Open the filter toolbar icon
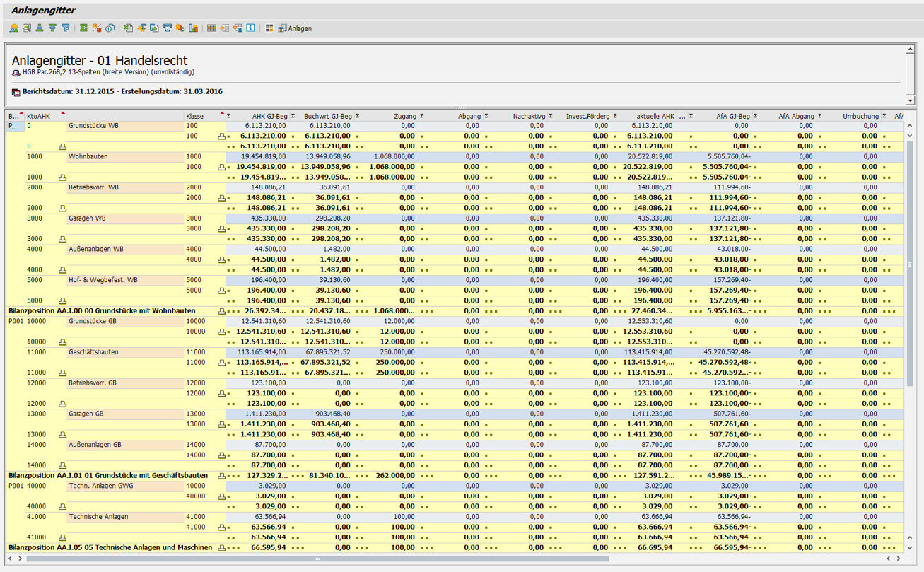This screenshot has height=572, width=924. tap(66, 28)
